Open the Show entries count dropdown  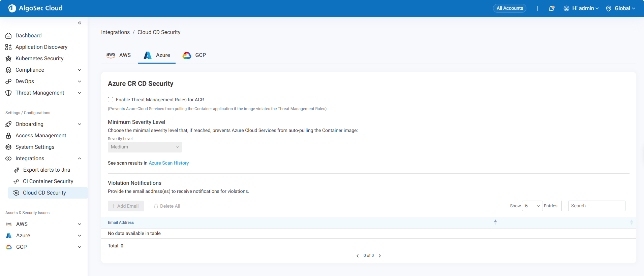(x=532, y=206)
